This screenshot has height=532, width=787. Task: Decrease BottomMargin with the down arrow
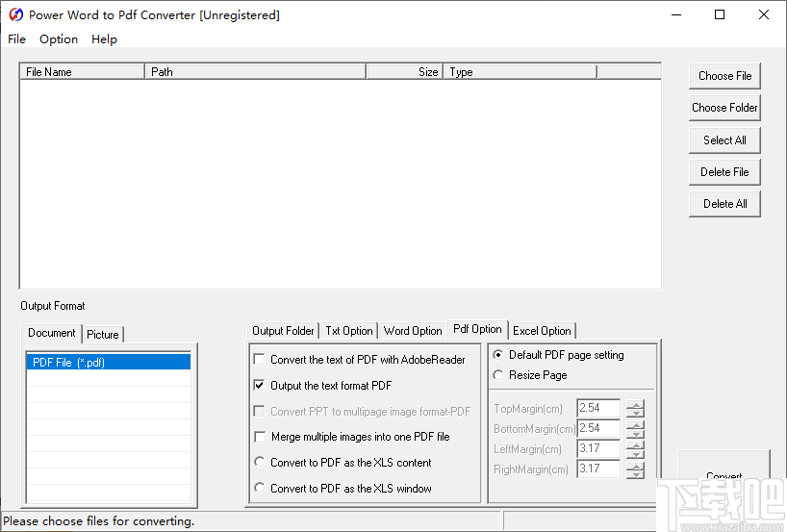(x=635, y=434)
